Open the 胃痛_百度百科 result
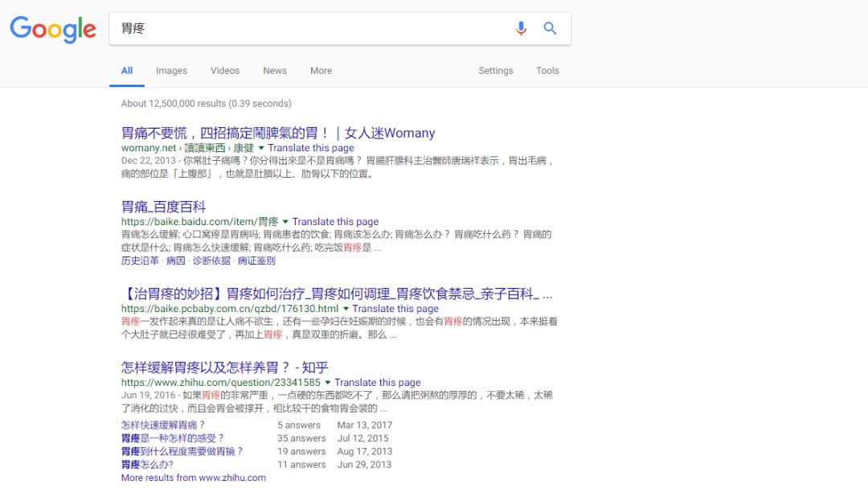 click(x=164, y=207)
